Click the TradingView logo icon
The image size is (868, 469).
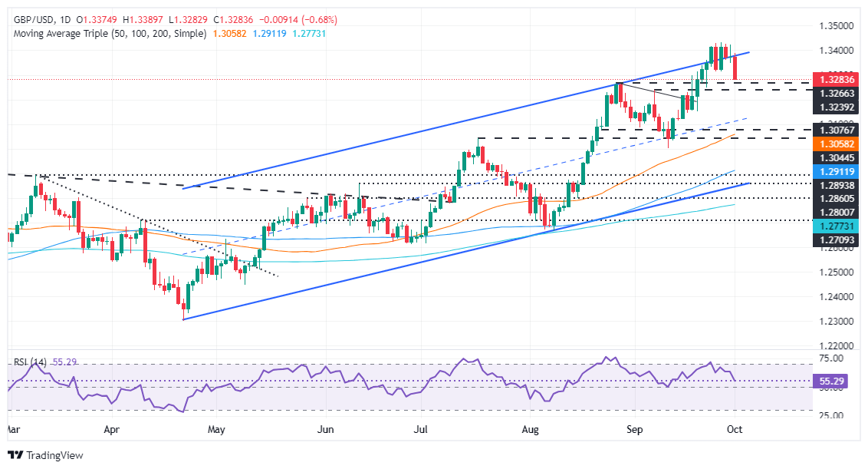[x=16, y=455]
